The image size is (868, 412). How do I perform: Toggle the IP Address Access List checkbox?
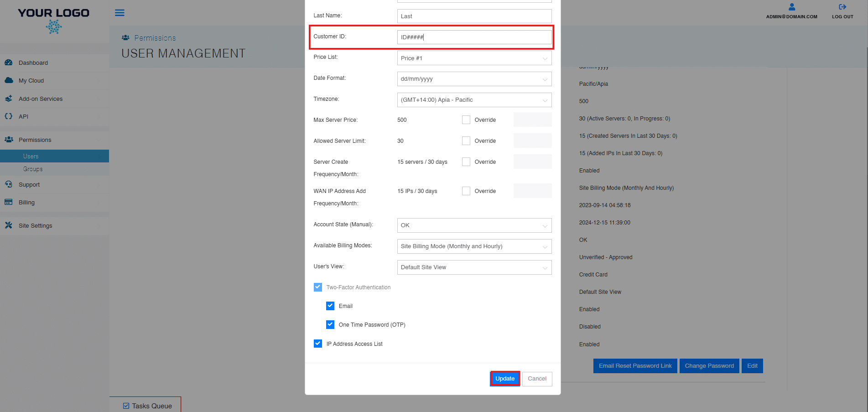click(x=318, y=344)
